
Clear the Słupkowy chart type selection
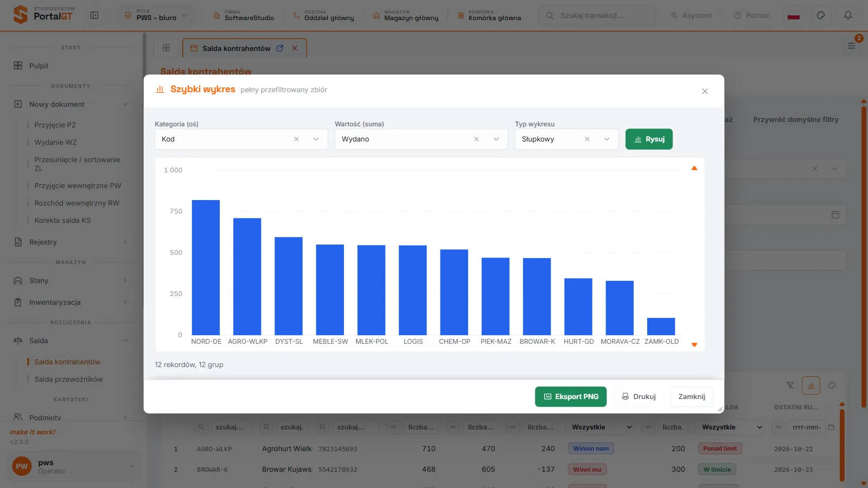pyautogui.click(x=587, y=139)
